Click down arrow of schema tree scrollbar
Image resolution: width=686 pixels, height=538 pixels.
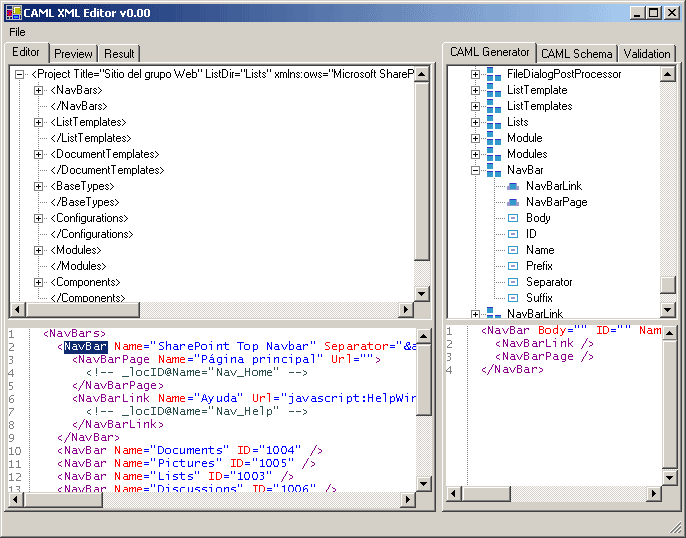click(668, 310)
